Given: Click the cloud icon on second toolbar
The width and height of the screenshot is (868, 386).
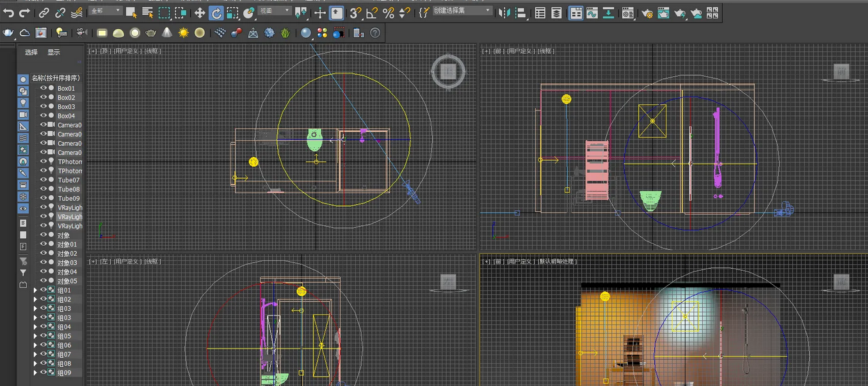Looking at the screenshot, I should (24, 33).
